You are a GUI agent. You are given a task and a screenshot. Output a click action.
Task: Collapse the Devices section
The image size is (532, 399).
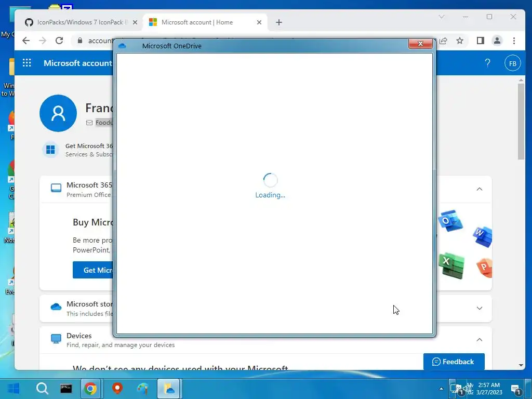(x=479, y=340)
